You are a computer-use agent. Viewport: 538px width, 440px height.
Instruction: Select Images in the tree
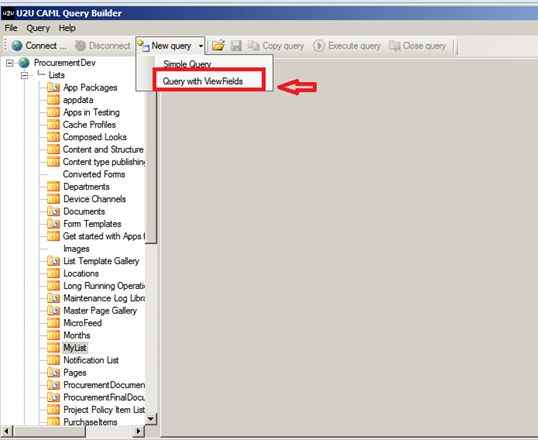tap(76, 248)
